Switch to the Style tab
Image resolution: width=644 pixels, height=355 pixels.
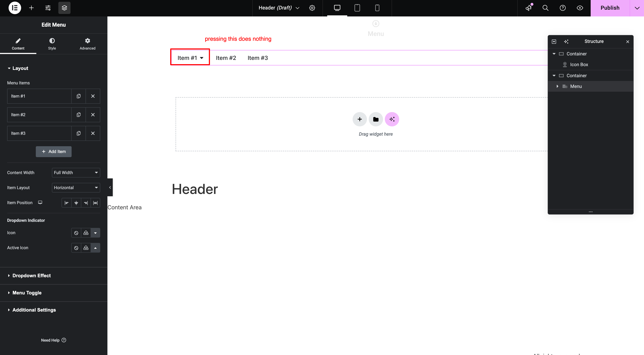pos(52,44)
